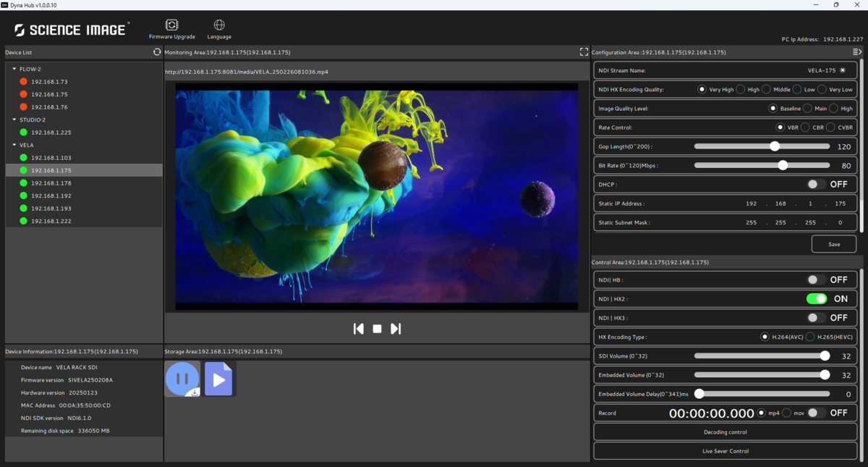Refresh the Device List
Viewport: 868px width, 467px height.
157,52
